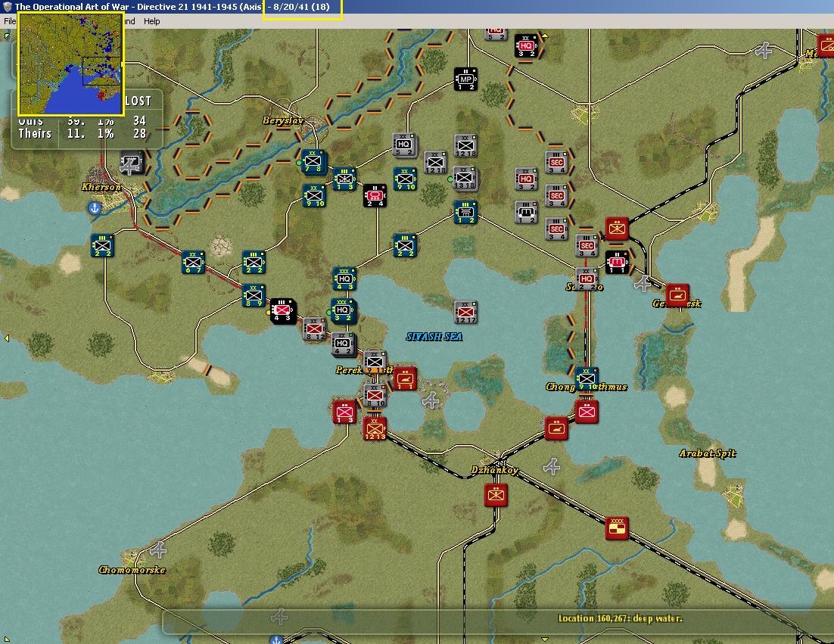Select the gray HQ unit 5-2

pos(404,145)
